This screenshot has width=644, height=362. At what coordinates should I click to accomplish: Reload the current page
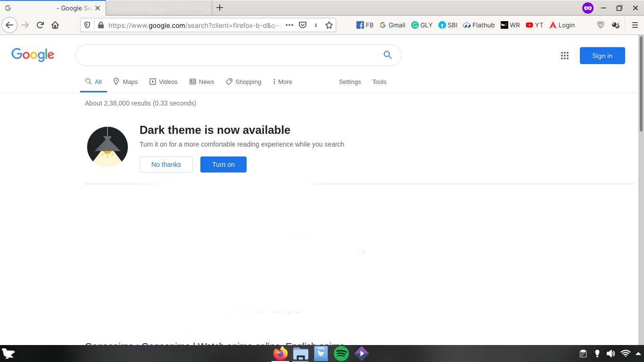40,25
